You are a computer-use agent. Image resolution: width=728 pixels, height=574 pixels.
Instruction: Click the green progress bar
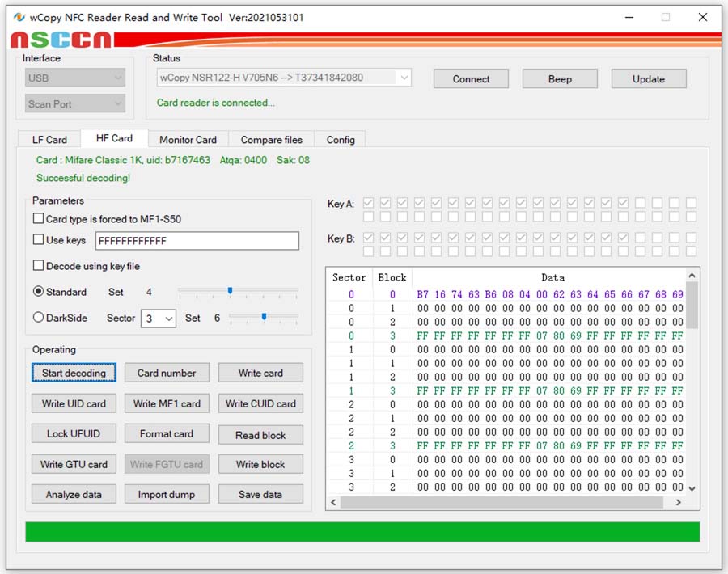pos(362,532)
